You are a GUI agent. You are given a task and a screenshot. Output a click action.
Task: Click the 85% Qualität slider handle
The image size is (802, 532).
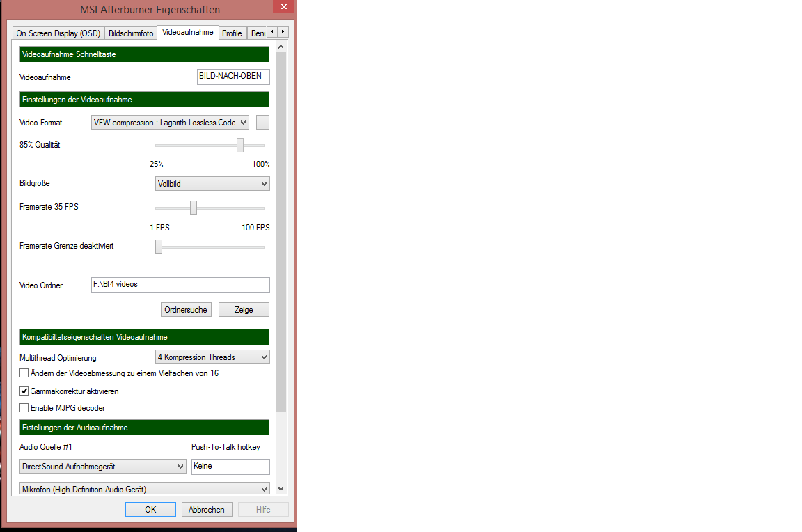[x=240, y=146]
